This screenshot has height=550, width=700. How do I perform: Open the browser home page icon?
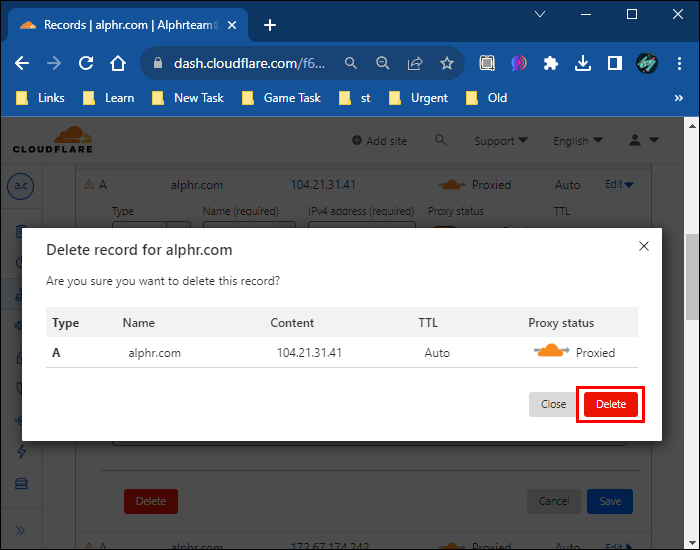[118, 63]
